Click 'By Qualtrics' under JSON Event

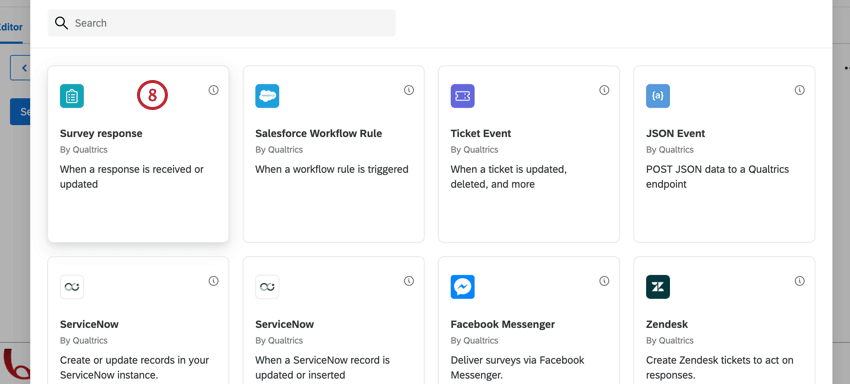[x=669, y=150]
